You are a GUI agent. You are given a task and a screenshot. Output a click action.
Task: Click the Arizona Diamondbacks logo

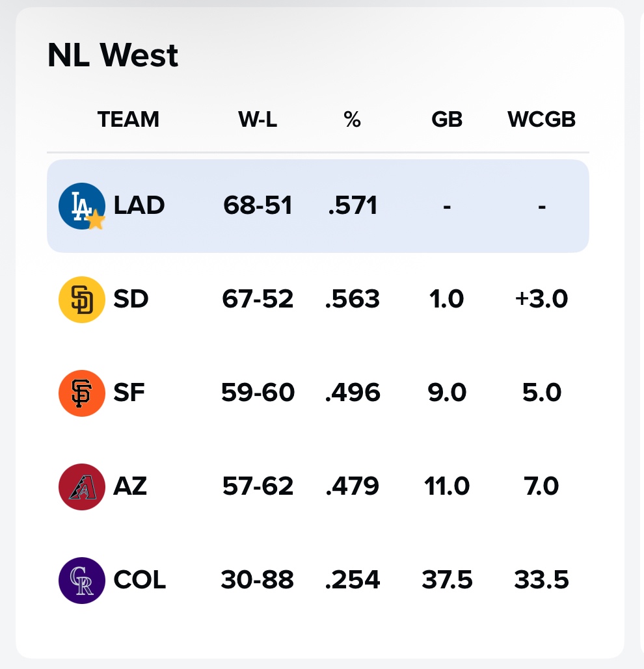click(x=82, y=486)
